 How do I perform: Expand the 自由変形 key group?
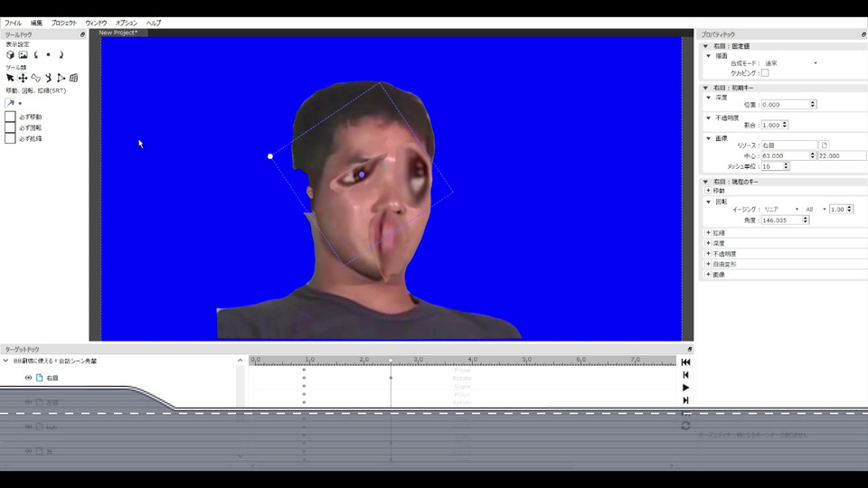click(x=708, y=264)
